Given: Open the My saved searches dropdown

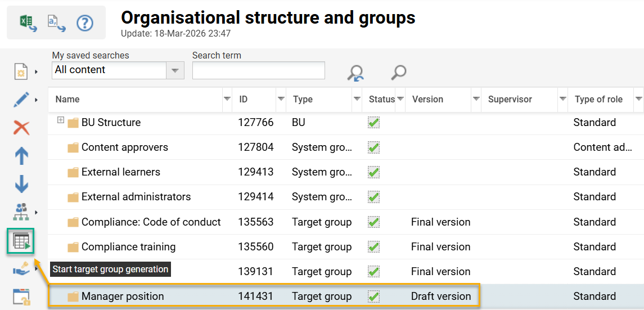Looking at the screenshot, I should coord(175,70).
